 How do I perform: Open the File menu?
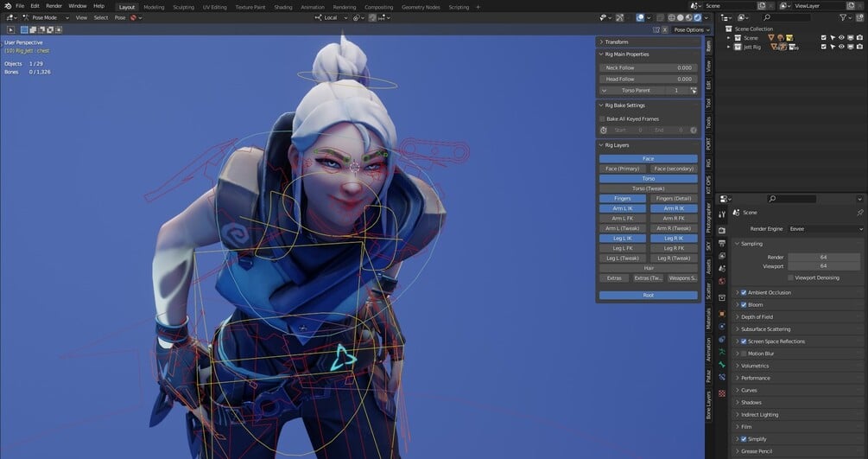coord(20,6)
